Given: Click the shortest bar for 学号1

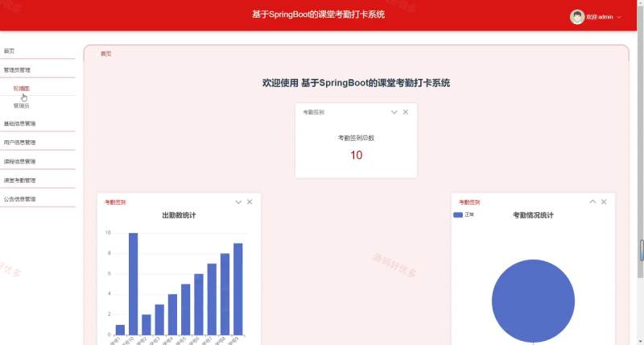Looking at the screenshot, I should pos(120,330).
